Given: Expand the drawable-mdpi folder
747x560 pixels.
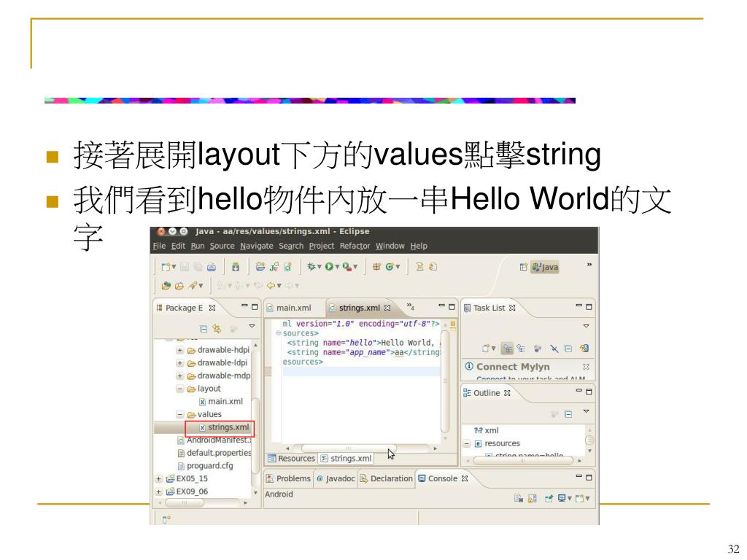Looking at the screenshot, I should tap(180, 376).
